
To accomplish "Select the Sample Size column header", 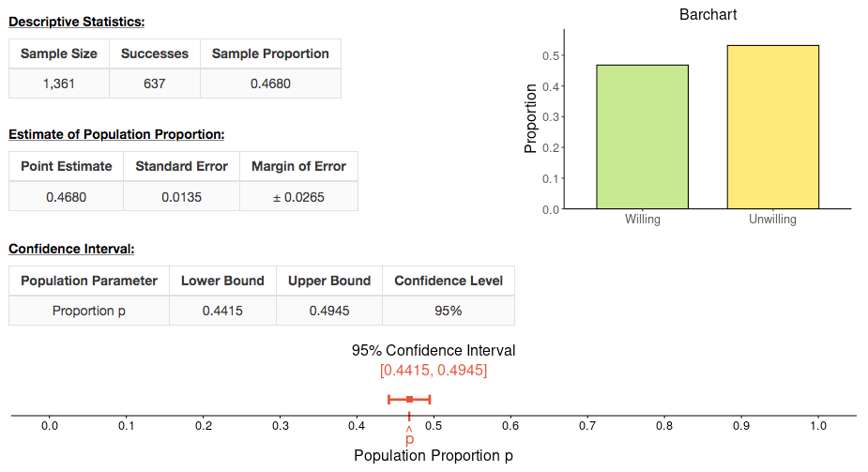I will [59, 53].
